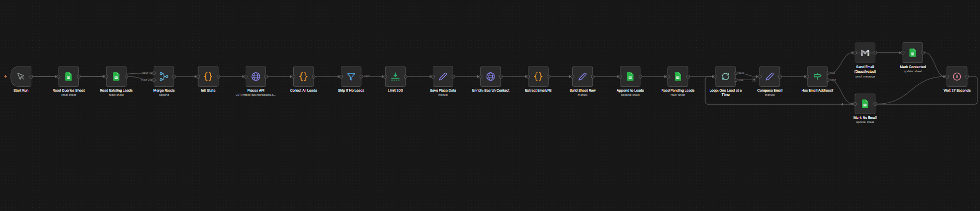
Task: Click the Merge Reads node icon
Action: 164,76
